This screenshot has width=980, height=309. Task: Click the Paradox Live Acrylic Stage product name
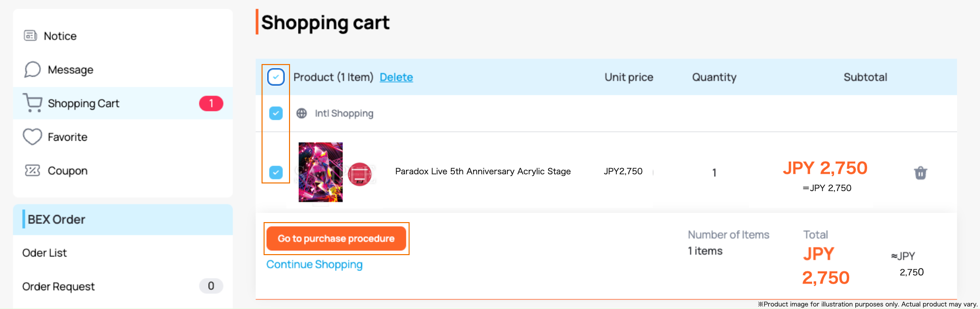[483, 171]
